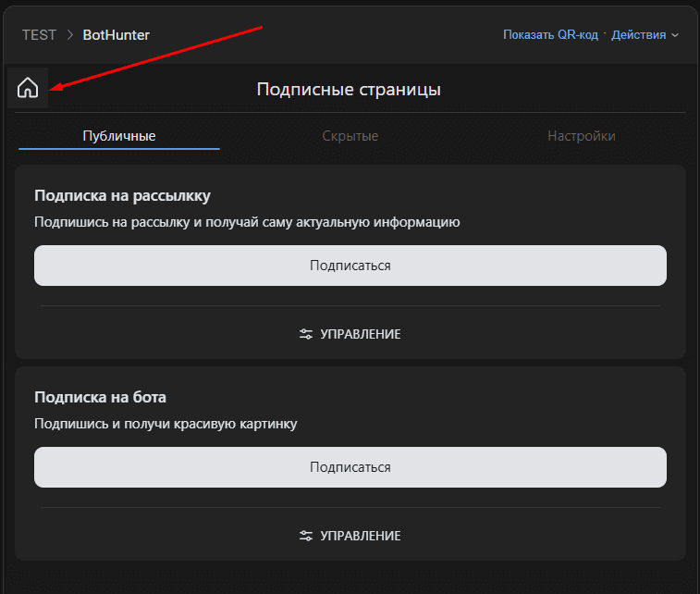Screen dimensions: 700x594
Task: Click the 'Подписные страницы' page heading
Action: tap(349, 90)
